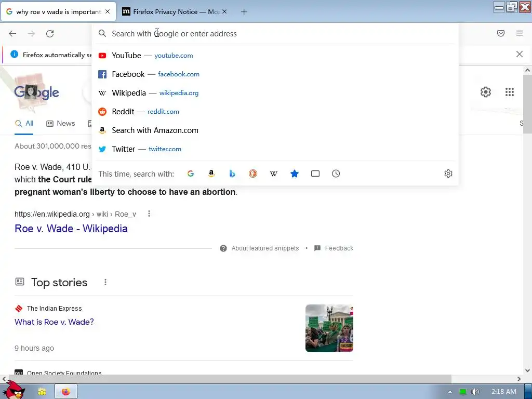Click the vertical scrollbar down arrow

click(528, 370)
